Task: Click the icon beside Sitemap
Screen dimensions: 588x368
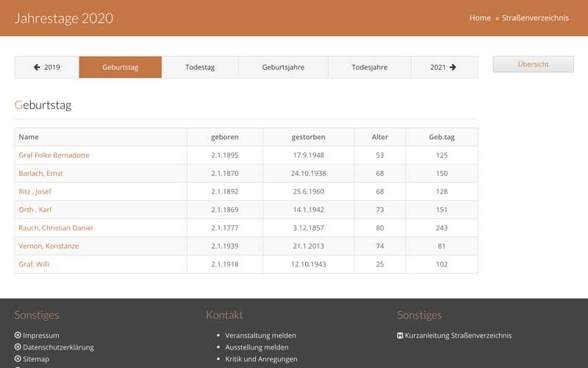Action: click(18, 359)
